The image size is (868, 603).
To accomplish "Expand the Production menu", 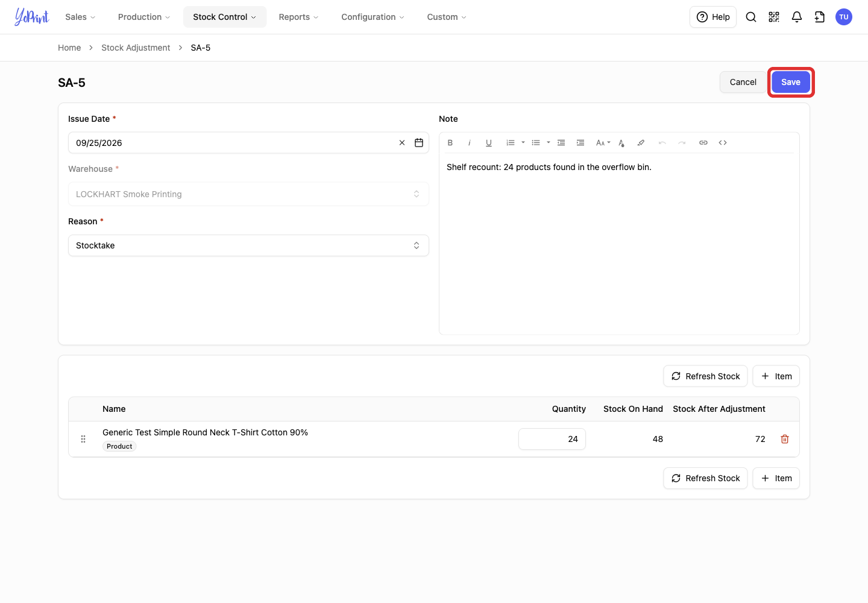I will (144, 17).
